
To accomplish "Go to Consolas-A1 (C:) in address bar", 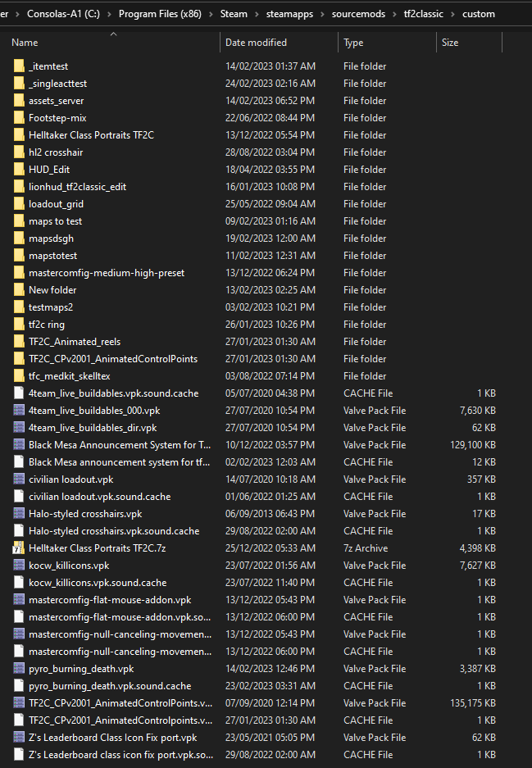I will click(x=63, y=14).
